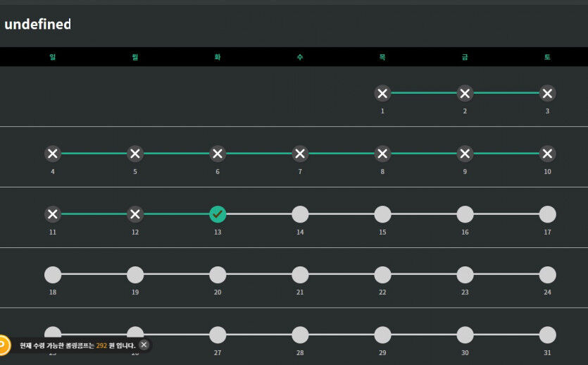
Task: Pick the gray circle above day 27
Action: [x=218, y=335]
